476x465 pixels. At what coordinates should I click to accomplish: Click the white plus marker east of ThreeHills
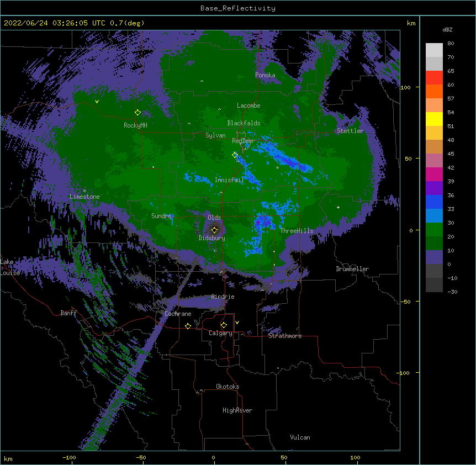[x=338, y=207]
